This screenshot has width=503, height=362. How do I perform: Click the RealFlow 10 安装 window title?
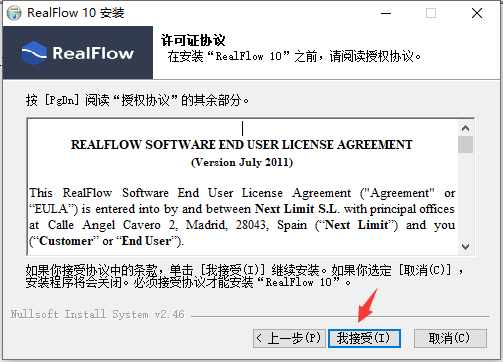[x=76, y=13]
